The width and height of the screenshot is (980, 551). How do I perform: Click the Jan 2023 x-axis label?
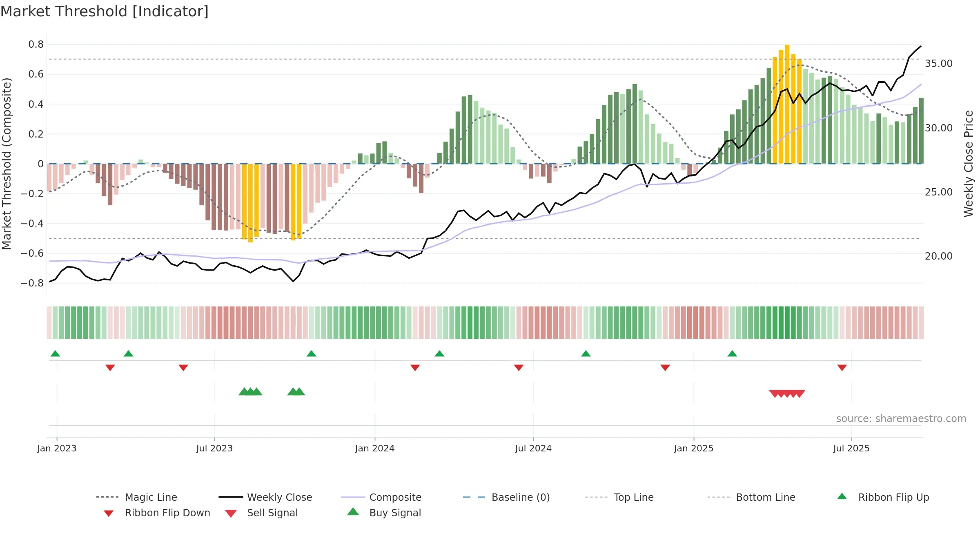pyautogui.click(x=57, y=448)
